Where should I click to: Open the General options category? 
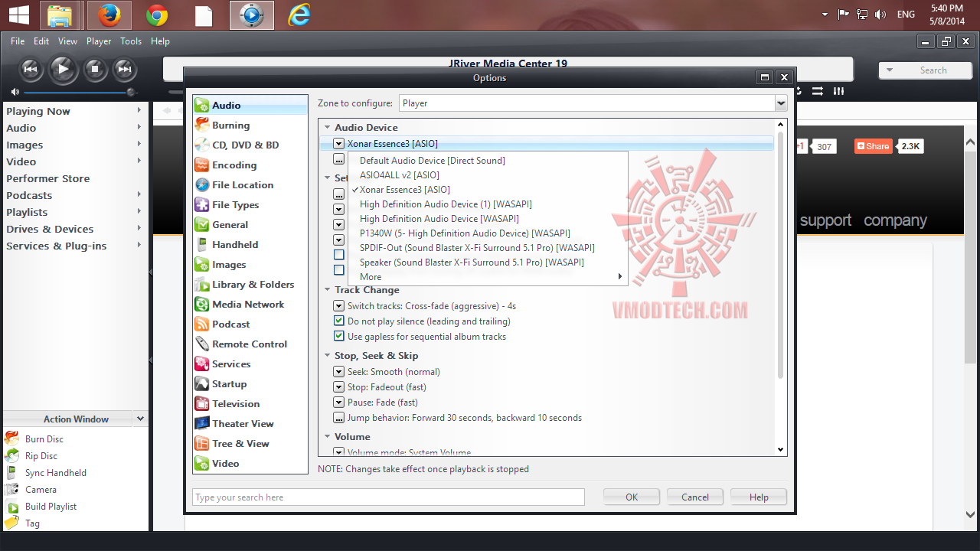tap(230, 224)
